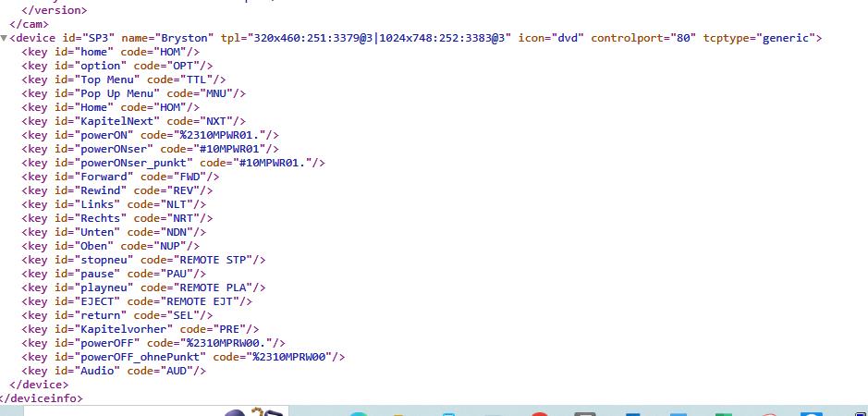This screenshot has height=416, width=868.
Task: Click the key line with id "pause"
Action: click(114, 274)
